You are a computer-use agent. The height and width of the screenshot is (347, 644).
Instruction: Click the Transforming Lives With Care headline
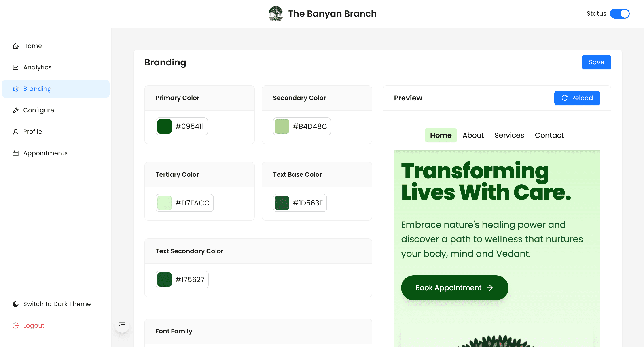[486, 182]
